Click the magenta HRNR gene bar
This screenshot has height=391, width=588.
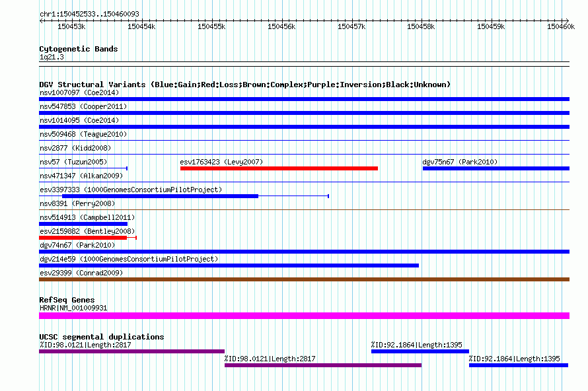point(304,316)
